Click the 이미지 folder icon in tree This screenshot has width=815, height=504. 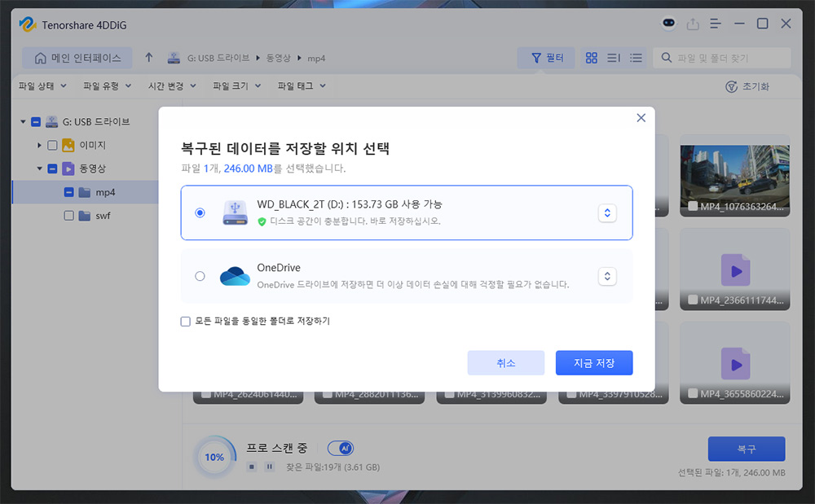(x=68, y=145)
